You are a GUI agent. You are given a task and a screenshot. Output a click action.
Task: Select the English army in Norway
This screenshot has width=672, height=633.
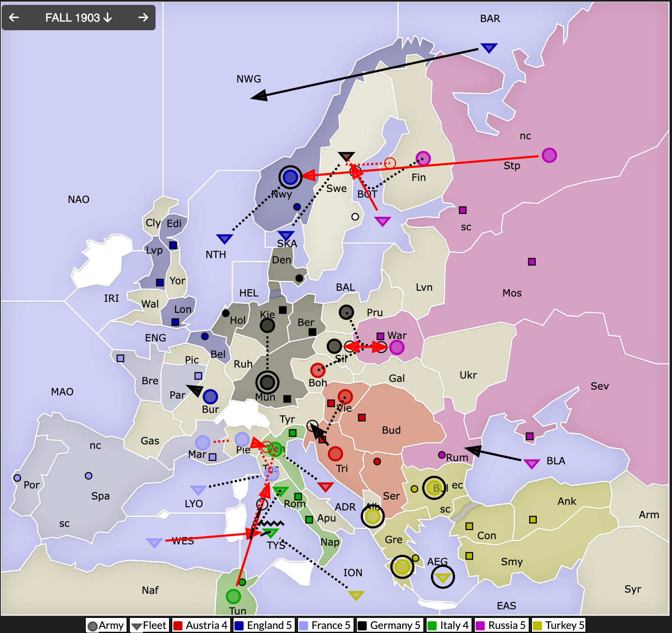pos(290,177)
